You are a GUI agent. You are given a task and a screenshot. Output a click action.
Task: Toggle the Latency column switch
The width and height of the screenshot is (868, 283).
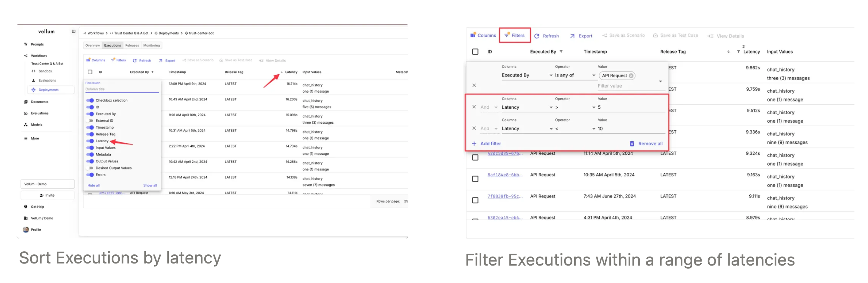(90, 141)
